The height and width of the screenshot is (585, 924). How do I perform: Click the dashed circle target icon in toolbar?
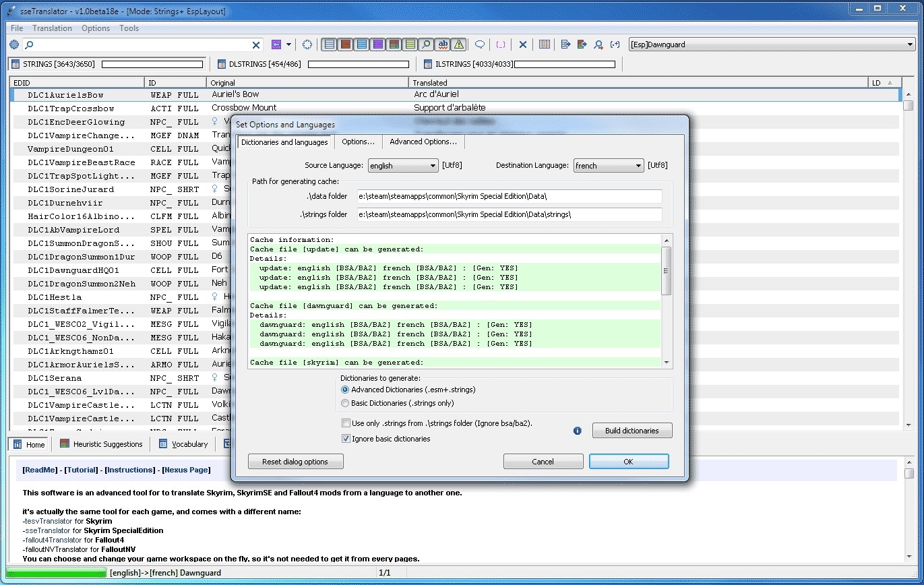(307, 44)
